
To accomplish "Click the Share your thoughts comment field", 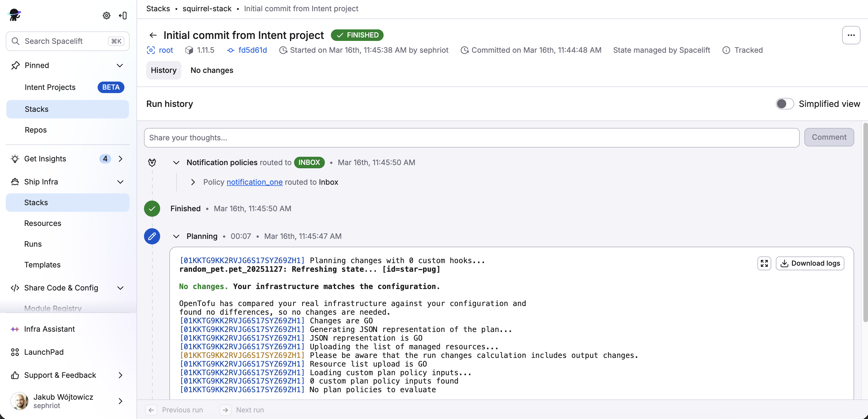I will point(471,137).
